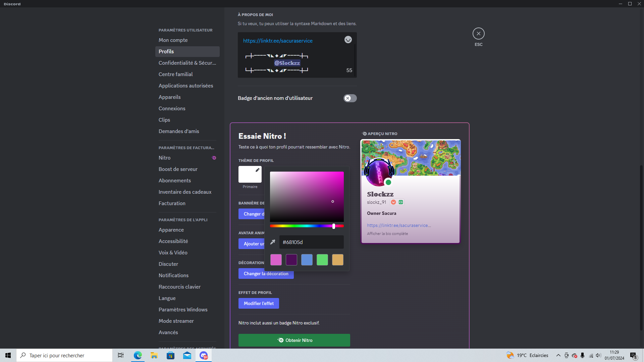
Task: Click the Windows search box
Action: [x=64, y=355]
